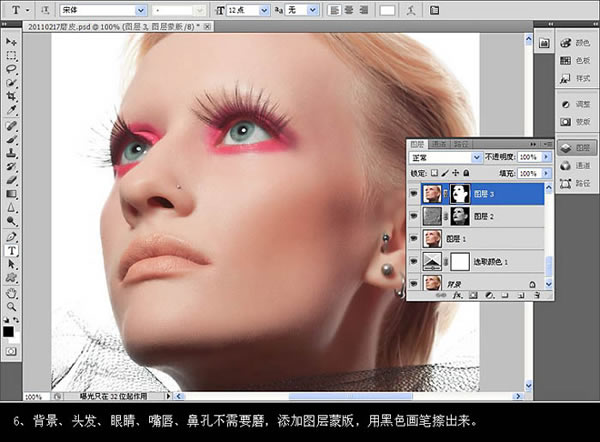Open the 蒙版 panel from dock
Viewport: 600px width, 442px height.
[576, 122]
